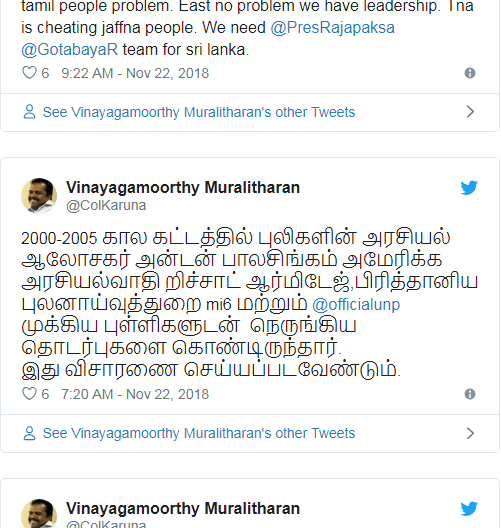Image resolution: width=501 pixels, height=528 pixels.
Task: Open info icon on the 7:20 AM tweet
Action: [470, 394]
